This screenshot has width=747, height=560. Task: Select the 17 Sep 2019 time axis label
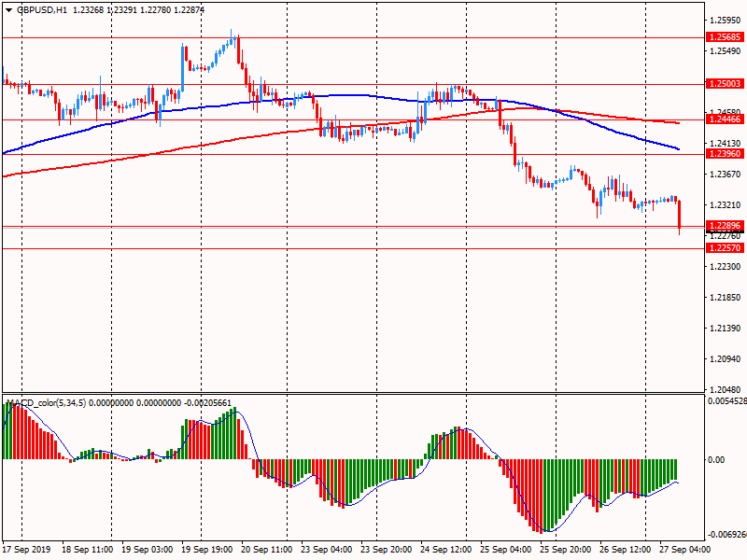click(x=26, y=550)
